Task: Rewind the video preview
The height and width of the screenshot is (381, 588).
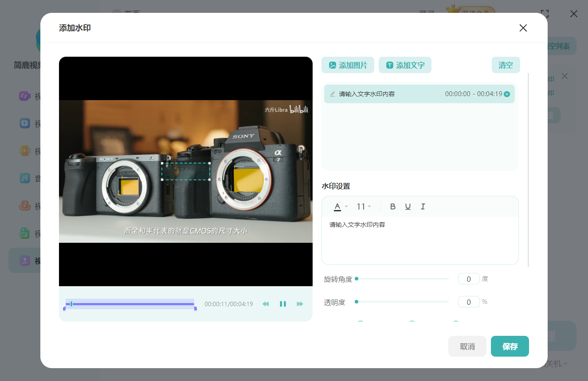Action: pyautogui.click(x=266, y=304)
